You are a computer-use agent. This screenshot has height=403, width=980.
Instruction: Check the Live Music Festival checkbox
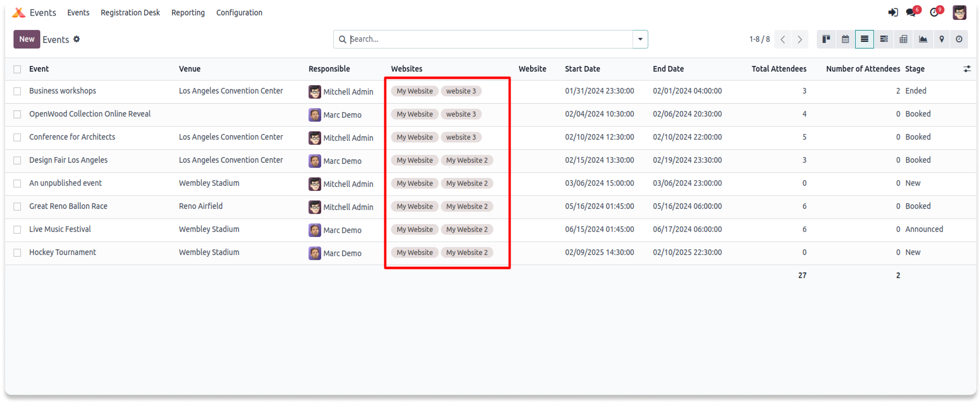17,230
